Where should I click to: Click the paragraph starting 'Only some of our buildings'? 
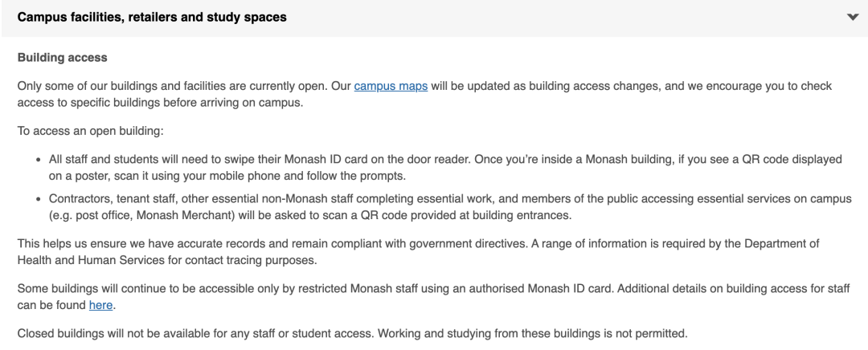(424, 95)
